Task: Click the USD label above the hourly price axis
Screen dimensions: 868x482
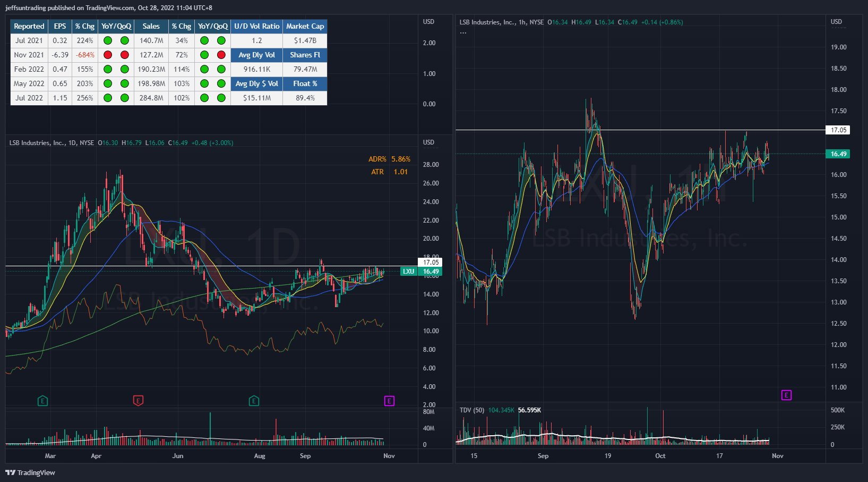Action: [836, 22]
